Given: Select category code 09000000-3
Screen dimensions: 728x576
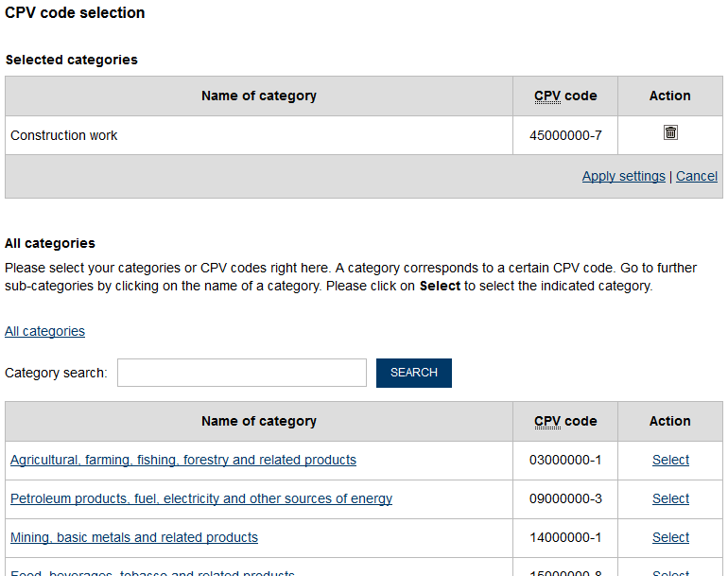Looking at the screenshot, I should pyautogui.click(x=670, y=498).
